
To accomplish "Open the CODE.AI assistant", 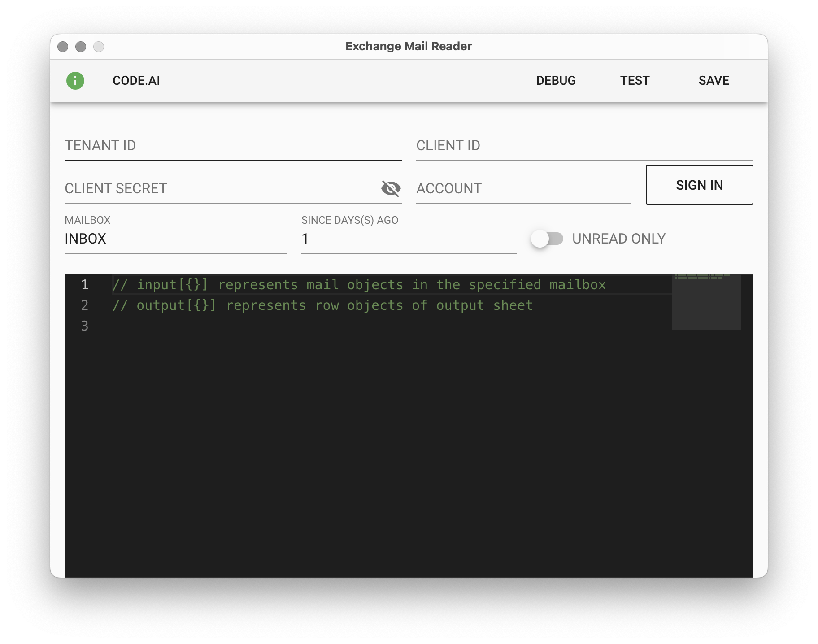I will [x=136, y=81].
